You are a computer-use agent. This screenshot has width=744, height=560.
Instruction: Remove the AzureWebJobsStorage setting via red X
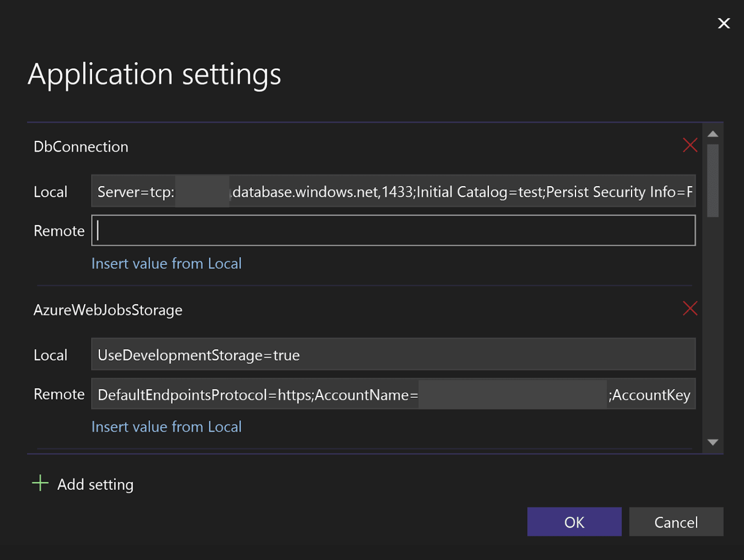tap(690, 309)
